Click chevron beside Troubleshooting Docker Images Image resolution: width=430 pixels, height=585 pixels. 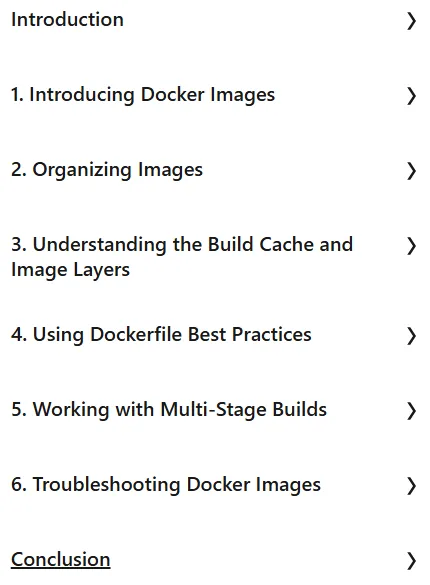tap(411, 486)
